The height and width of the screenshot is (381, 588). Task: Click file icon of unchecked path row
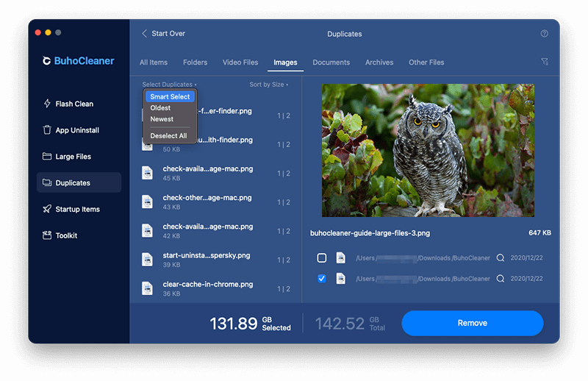[x=340, y=258]
